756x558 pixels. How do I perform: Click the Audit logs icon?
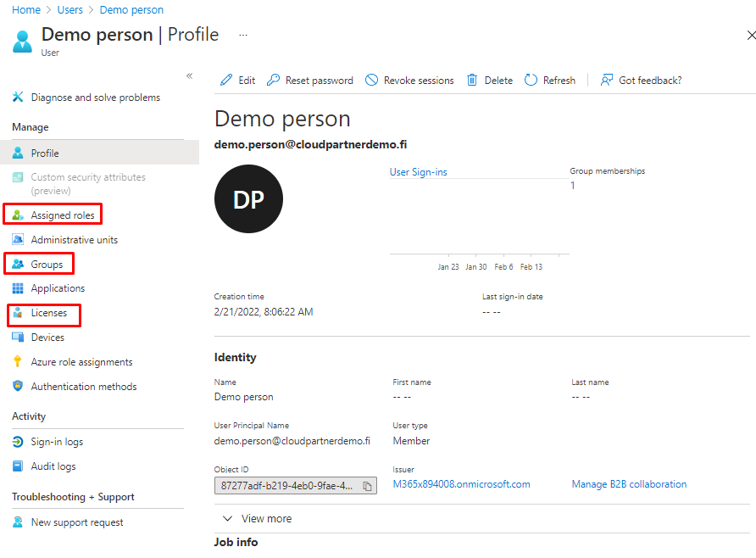click(18, 466)
